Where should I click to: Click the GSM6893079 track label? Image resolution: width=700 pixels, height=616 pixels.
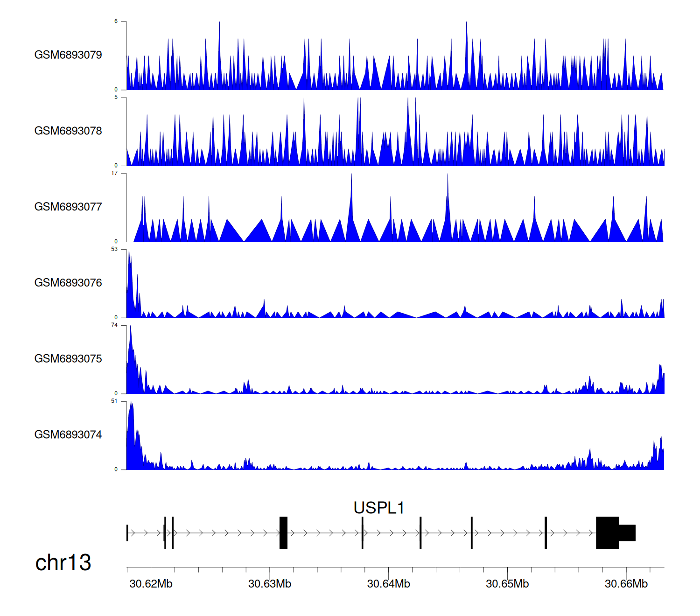pyautogui.click(x=68, y=55)
